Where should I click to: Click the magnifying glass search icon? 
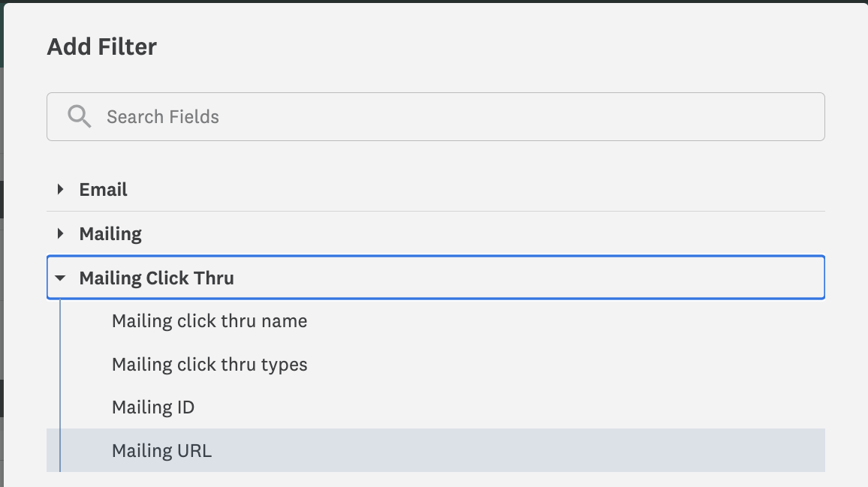tap(79, 116)
